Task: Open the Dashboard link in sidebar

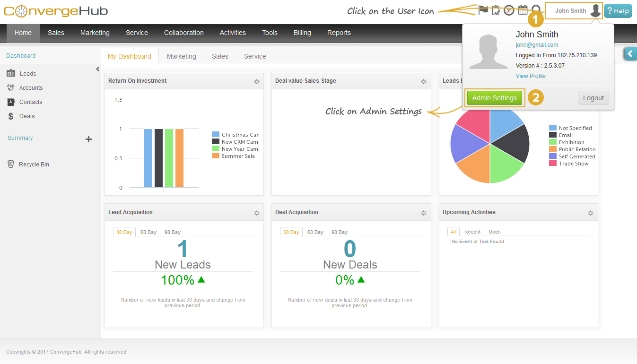Action: 21,56
